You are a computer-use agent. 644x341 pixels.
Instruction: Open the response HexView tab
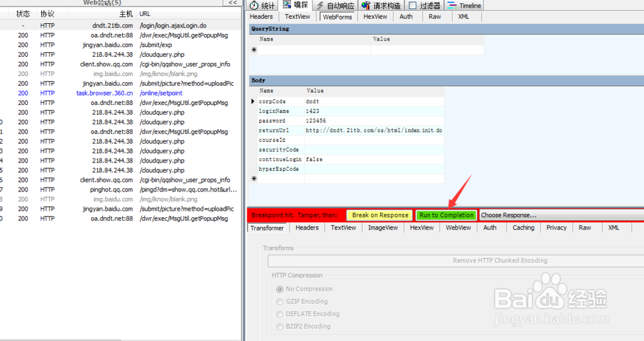click(421, 228)
